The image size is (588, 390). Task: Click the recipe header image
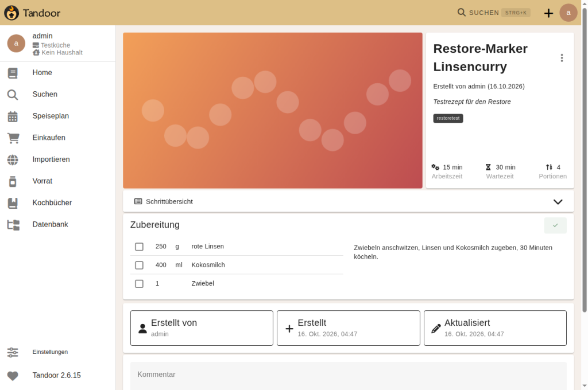pyautogui.click(x=273, y=111)
